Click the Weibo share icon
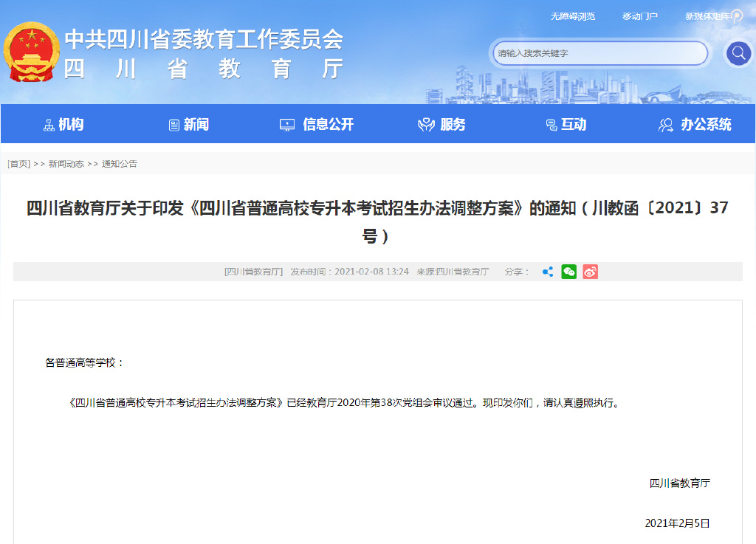The image size is (756, 544). pos(589,272)
